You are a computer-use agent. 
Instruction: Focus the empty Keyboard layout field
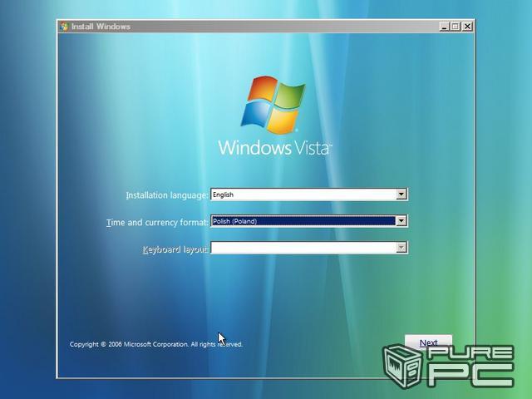click(308, 248)
